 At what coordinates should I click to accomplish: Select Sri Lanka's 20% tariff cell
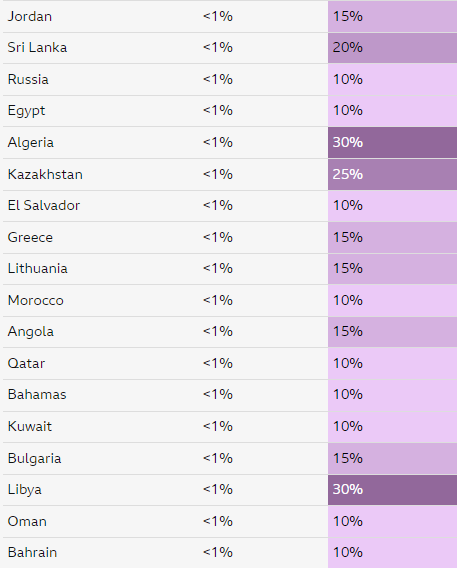[x=393, y=48]
